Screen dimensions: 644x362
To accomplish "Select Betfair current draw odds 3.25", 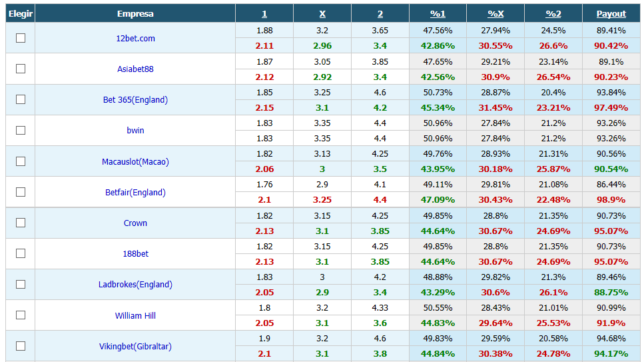I will (322, 200).
